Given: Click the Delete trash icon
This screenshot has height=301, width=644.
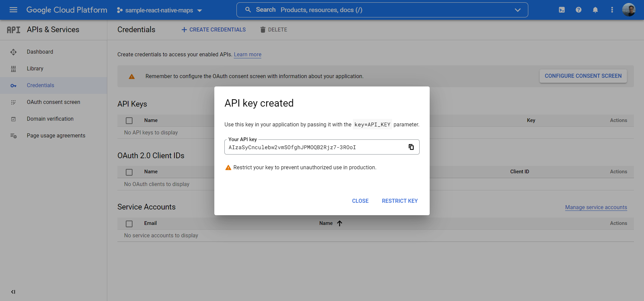Looking at the screenshot, I should 263,29.
